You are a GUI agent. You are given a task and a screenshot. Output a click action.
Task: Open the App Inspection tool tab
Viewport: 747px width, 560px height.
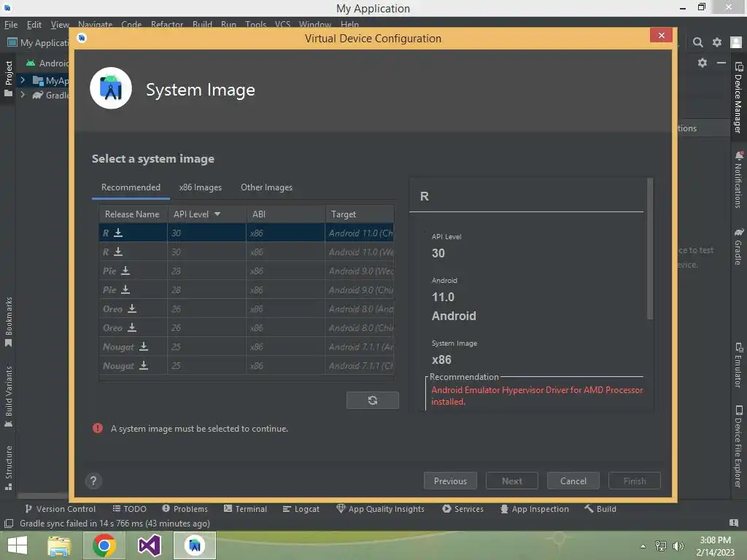[x=535, y=509]
